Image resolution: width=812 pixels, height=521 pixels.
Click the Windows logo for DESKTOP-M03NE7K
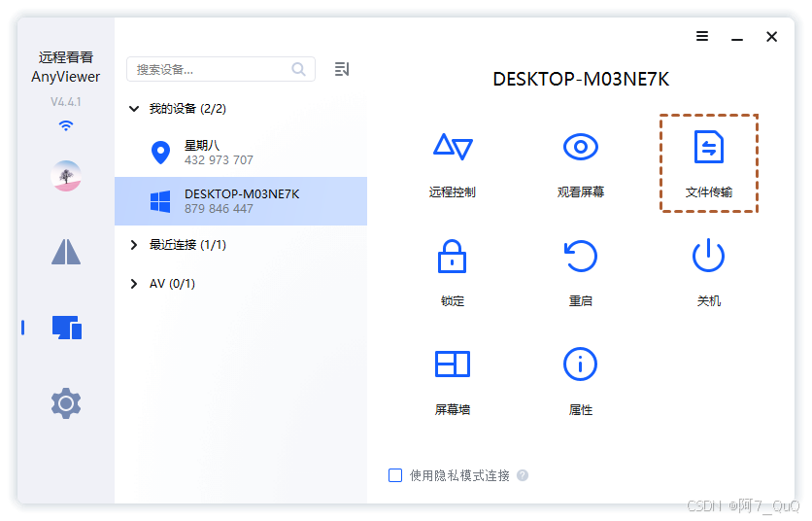(160, 201)
